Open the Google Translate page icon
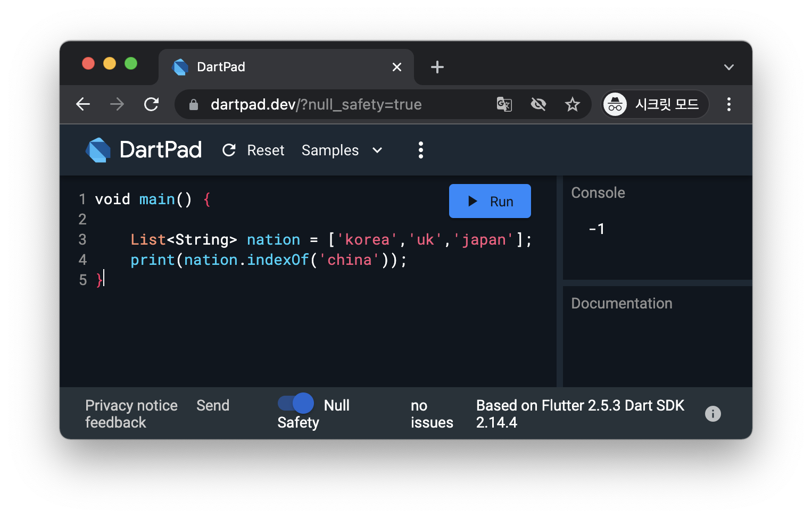Viewport: 812px width, 518px height. point(504,104)
